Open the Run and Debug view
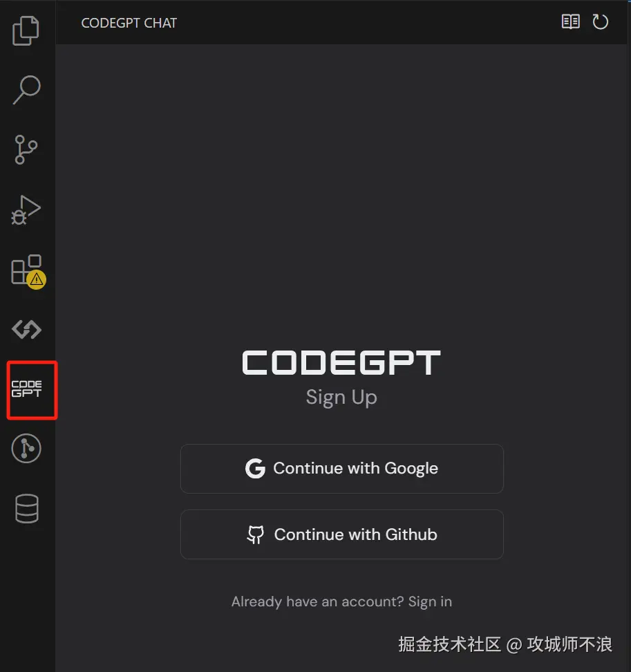The height and width of the screenshot is (672, 631). [26, 210]
